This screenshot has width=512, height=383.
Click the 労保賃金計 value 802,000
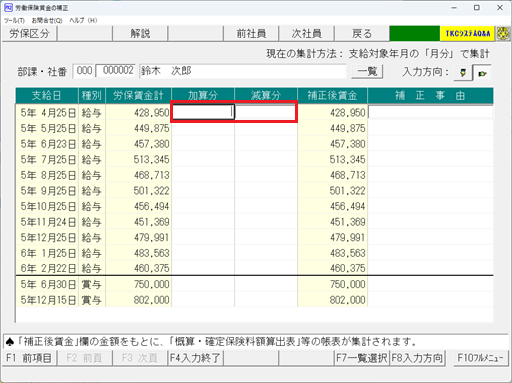coord(138,300)
